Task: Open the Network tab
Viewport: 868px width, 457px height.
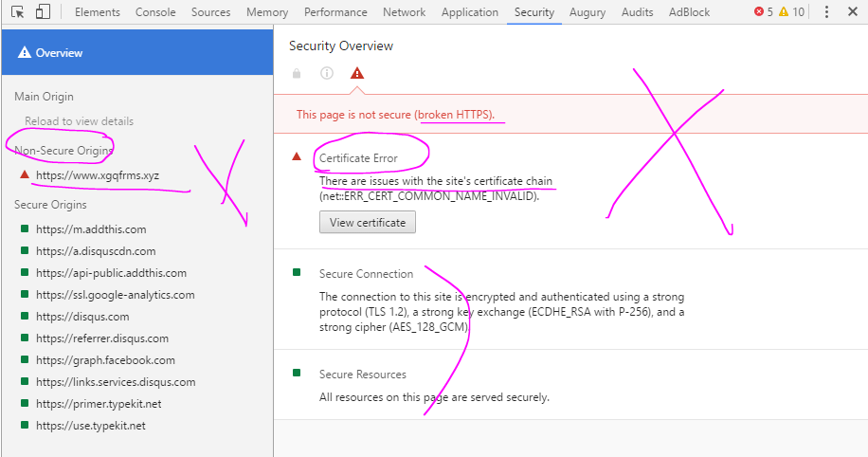Action: point(404,12)
